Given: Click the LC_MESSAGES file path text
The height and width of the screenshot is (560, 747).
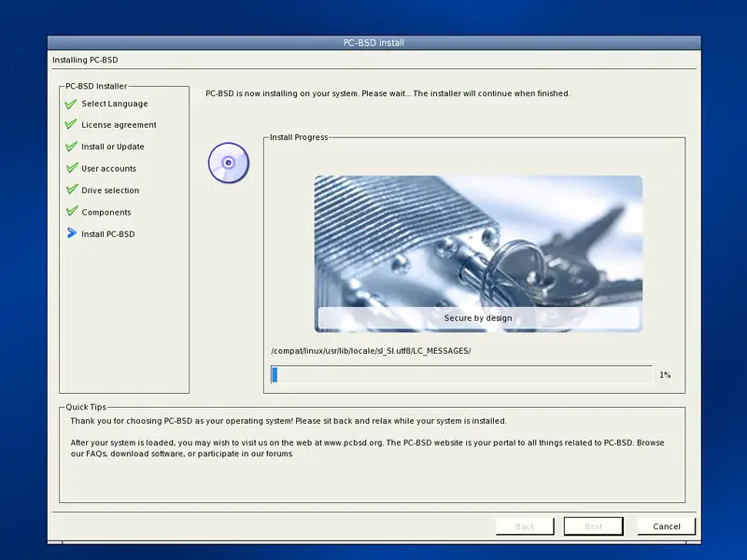Looking at the screenshot, I should pos(371,351).
